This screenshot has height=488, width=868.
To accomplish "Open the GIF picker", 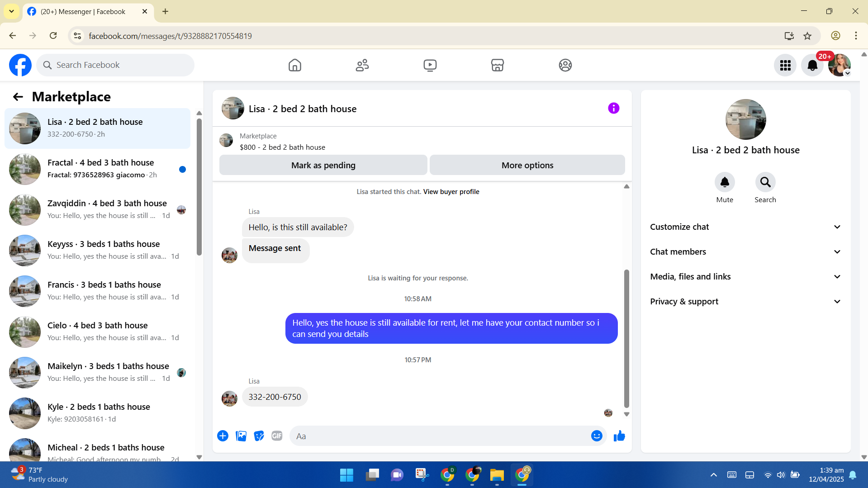I will 277,436.
